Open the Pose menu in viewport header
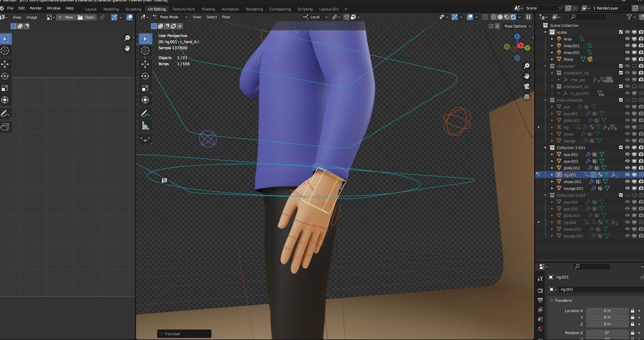 click(x=226, y=17)
